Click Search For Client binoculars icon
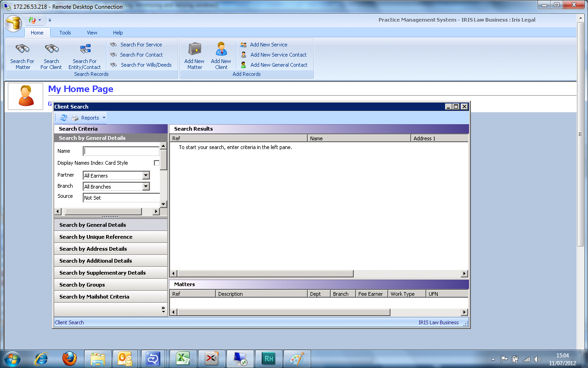Image resolution: width=588 pixels, height=368 pixels. [x=51, y=49]
